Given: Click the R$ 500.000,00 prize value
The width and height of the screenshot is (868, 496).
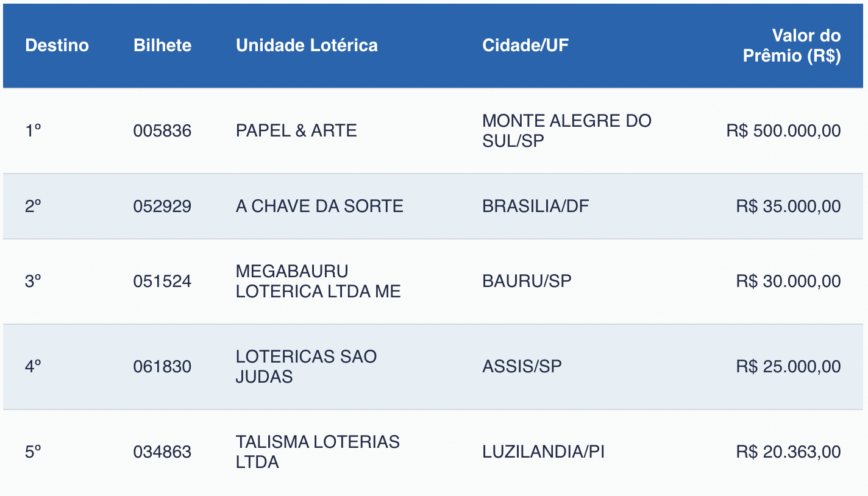Looking at the screenshot, I should point(783,130).
